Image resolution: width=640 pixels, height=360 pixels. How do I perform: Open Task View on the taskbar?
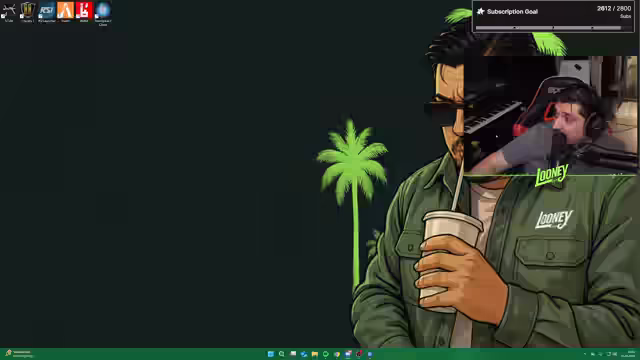[x=293, y=354]
